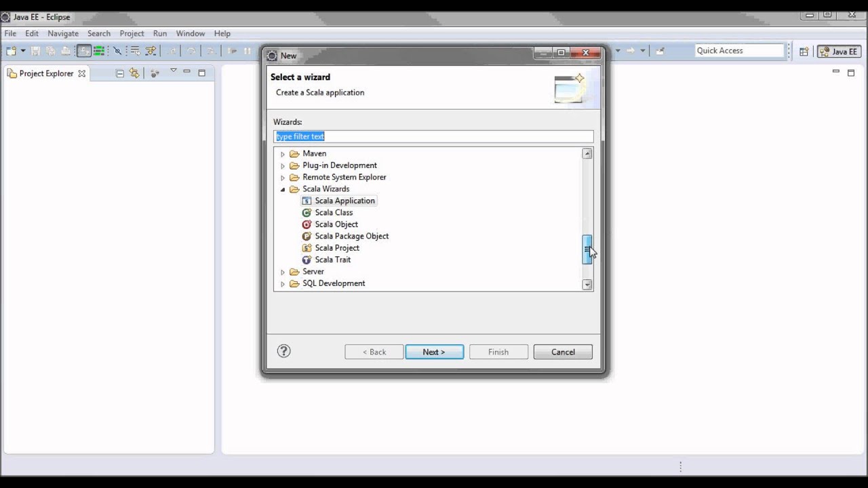Click the Suspend debug toolbar icon

(248, 51)
